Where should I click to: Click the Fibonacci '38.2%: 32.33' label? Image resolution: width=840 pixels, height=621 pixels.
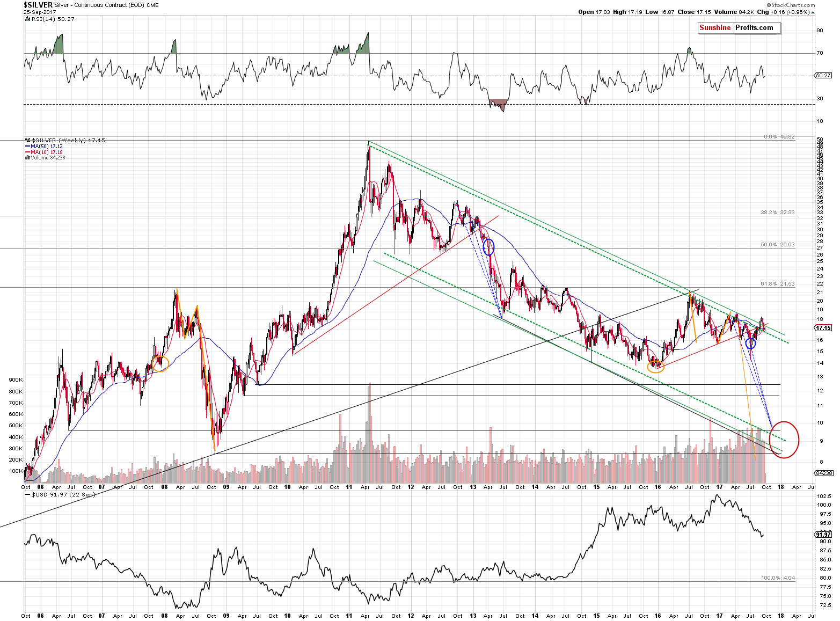point(778,213)
